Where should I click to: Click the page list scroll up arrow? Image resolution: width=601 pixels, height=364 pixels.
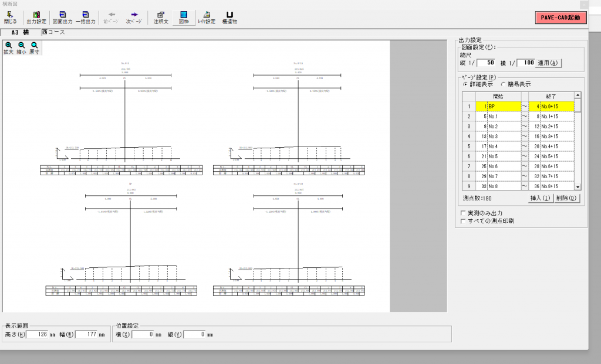click(x=578, y=95)
